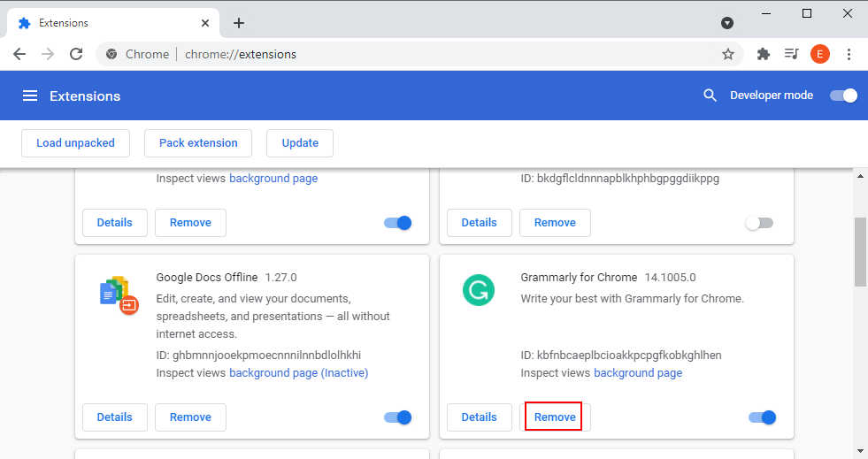Open Grammarly background page link
868x459 pixels.
637,373
